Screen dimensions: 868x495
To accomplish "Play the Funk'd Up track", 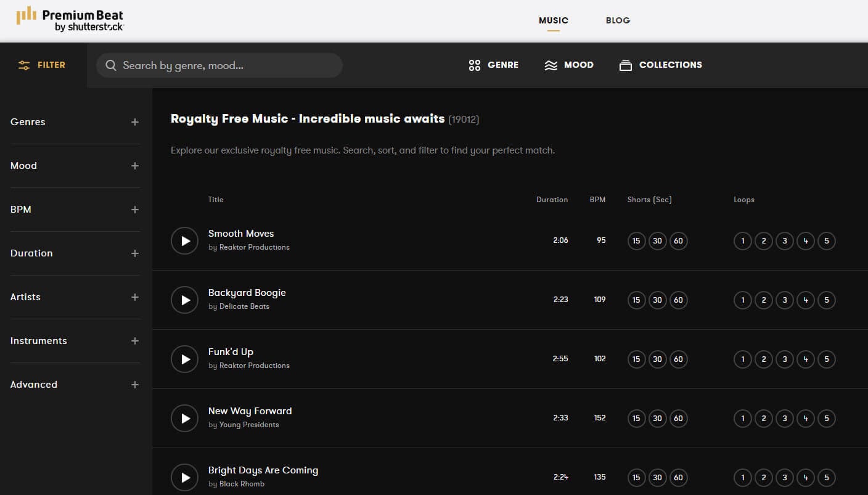I will pos(184,359).
